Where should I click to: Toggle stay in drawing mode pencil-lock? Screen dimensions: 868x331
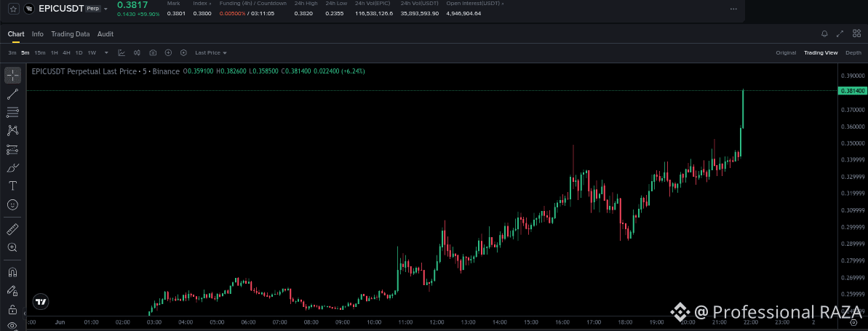12,290
